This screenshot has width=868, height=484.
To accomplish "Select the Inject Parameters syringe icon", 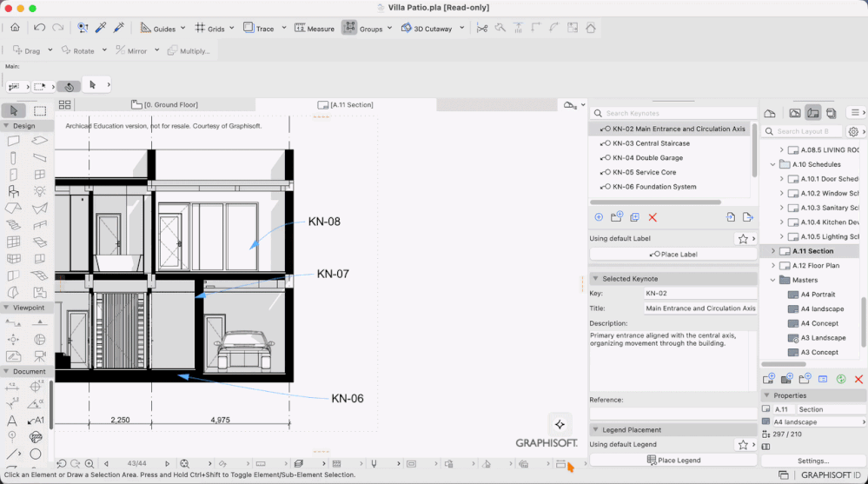I will [118, 28].
